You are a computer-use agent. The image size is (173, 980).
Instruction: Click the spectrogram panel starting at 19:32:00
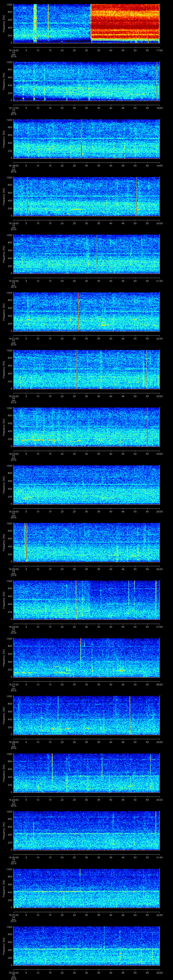click(x=86, y=946)
